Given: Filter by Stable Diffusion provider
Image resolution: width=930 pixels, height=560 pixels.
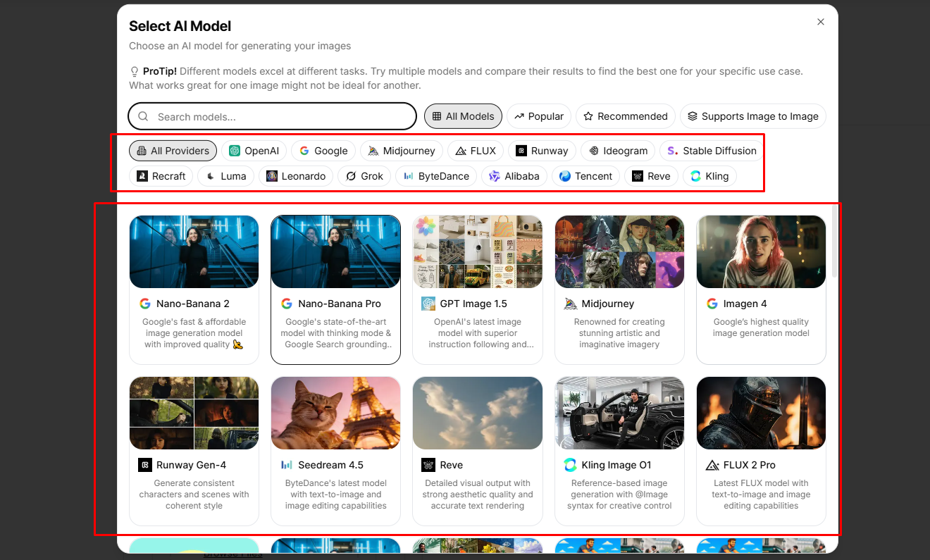Looking at the screenshot, I should point(712,151).
